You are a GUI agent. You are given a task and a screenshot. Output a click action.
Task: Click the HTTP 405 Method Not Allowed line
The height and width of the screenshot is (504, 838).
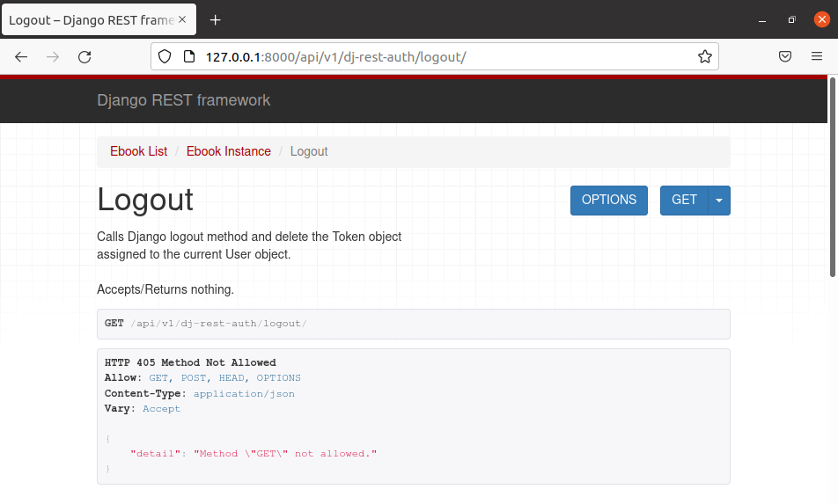tap(190, 362)
